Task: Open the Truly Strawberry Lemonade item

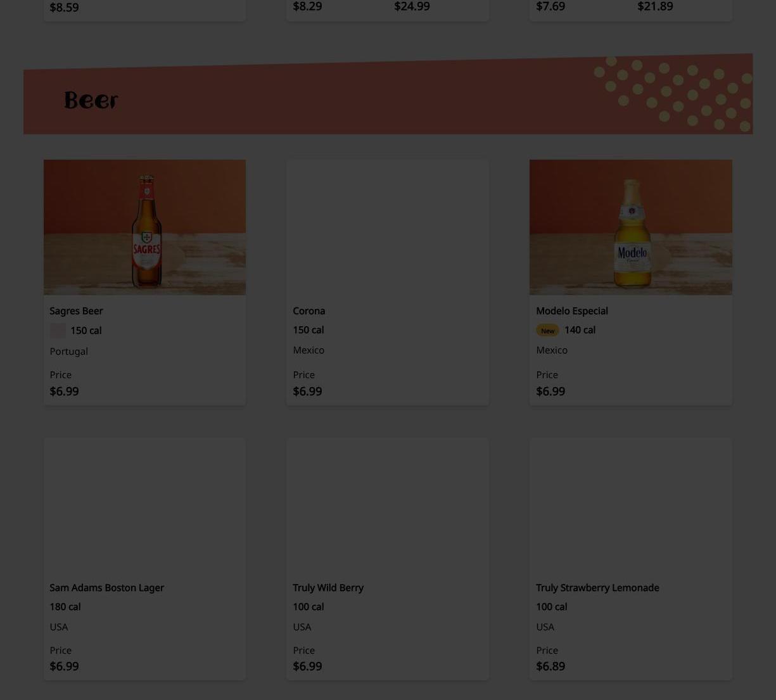Action: (597, 588)
